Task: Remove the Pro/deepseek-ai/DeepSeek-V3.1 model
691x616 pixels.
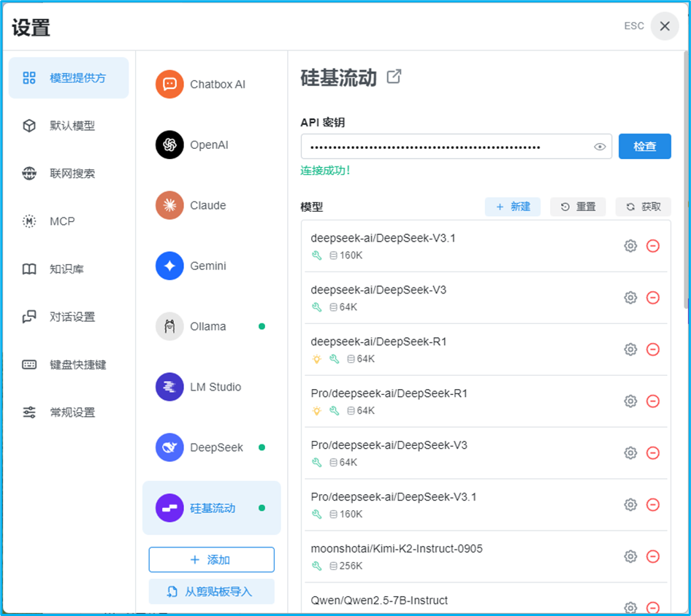Action: (653, 504)
